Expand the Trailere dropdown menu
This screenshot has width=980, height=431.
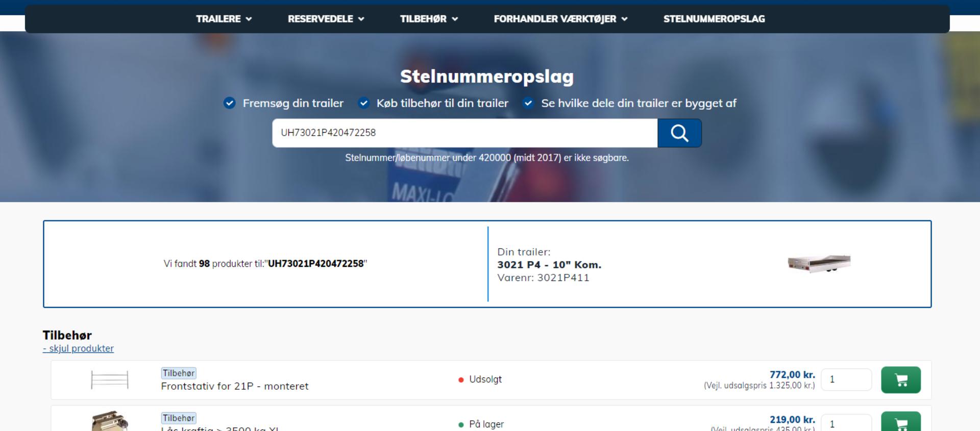[x=224, y=19]
